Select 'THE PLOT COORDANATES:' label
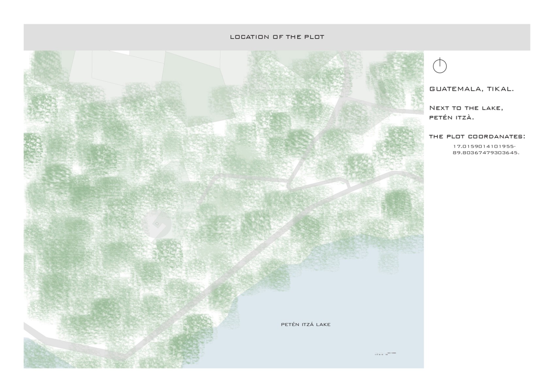This screenshot has width=554, height=392. (477, 137)
